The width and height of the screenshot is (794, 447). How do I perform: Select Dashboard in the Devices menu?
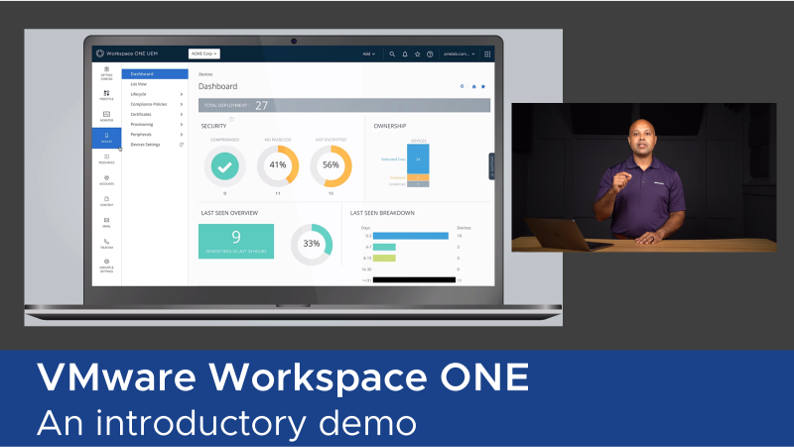click(155, 74)
